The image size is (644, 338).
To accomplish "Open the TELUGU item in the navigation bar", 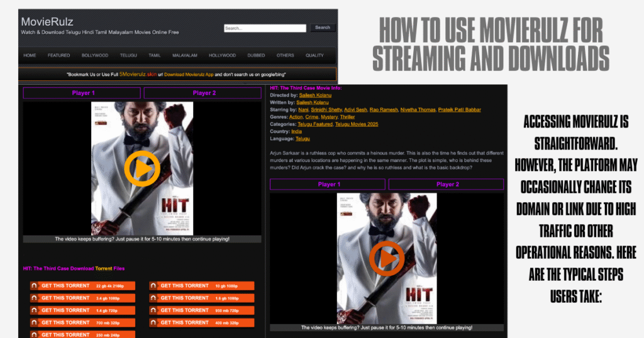I will coord(128,55).
